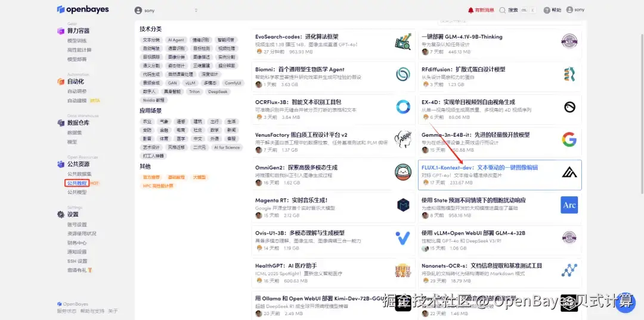
Task: Click the search magnifier icon
Action: 502,10
